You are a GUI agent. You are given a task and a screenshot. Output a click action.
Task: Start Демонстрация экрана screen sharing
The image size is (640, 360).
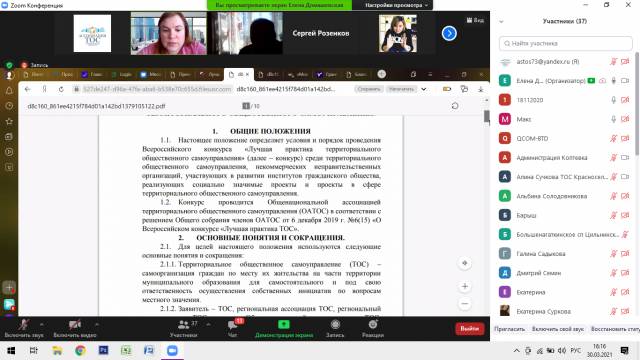point(284,329)
